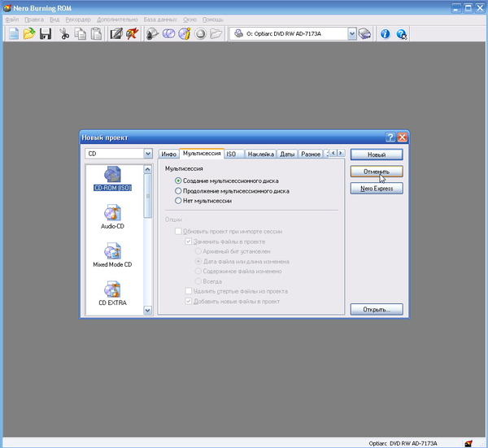This screenshot has height=448, width=488.
Task: Open compilation properties (pencil and paper icon)
Action: 116,33
